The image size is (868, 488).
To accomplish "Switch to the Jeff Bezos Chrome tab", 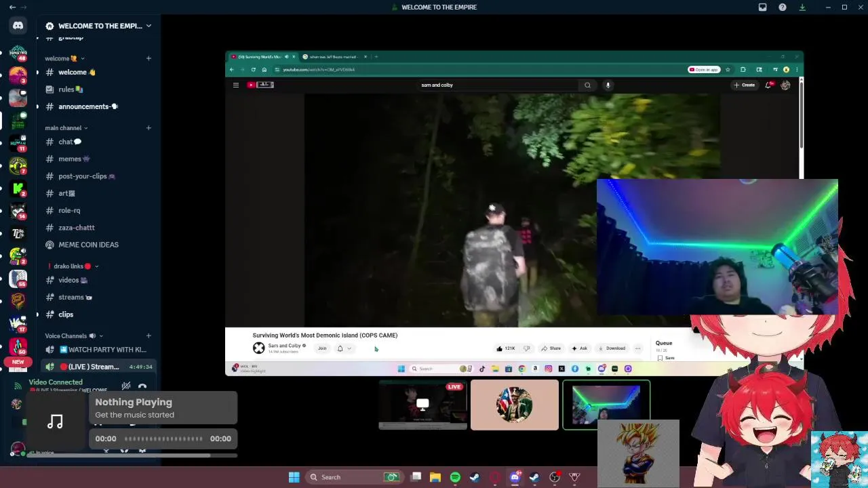I will (333, 57).
